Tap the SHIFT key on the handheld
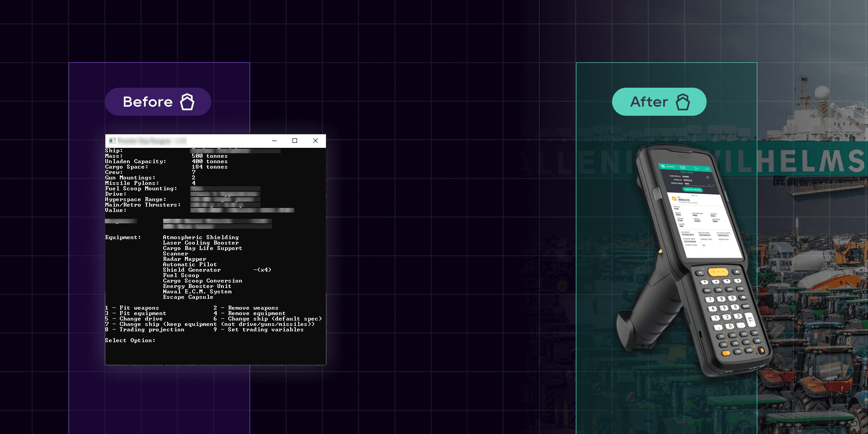Screen dimensions: 868x434 click(x=745, y=306)
